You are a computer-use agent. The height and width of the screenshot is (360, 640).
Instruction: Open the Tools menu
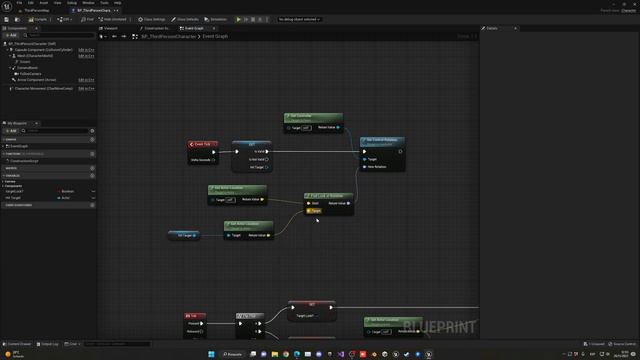tap(104, 2)
